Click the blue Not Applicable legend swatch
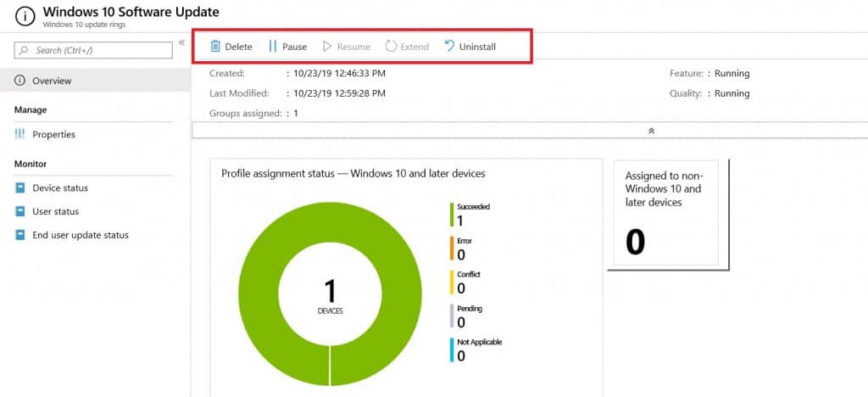868x397 pixels. tap(452, 350)
